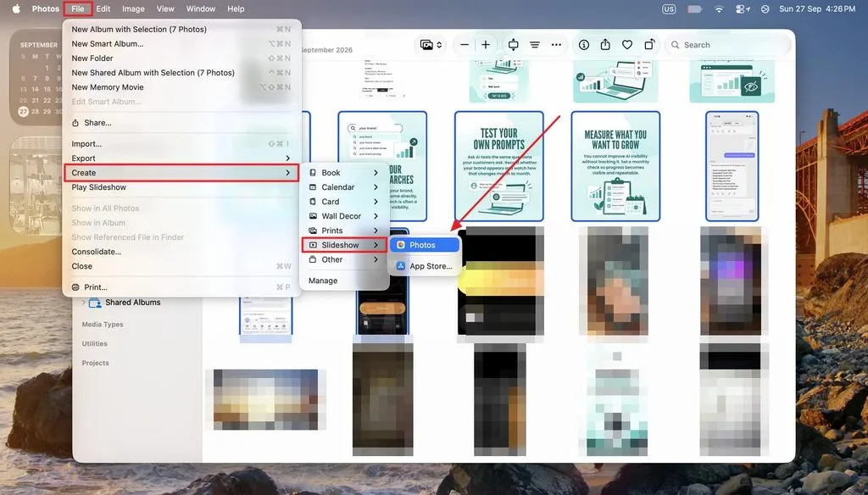
Task: Choose New Memory Movie
Action: click(181, 87)
